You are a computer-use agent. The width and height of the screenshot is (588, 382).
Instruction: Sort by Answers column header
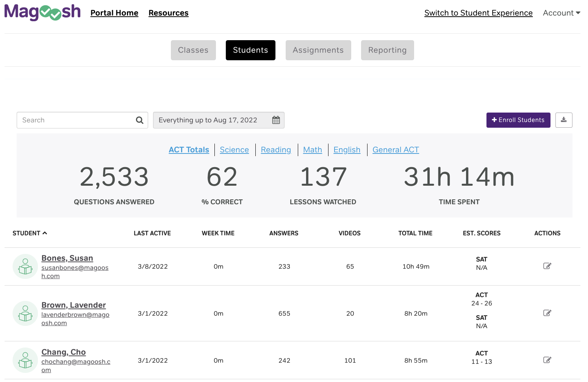[284, 233]
